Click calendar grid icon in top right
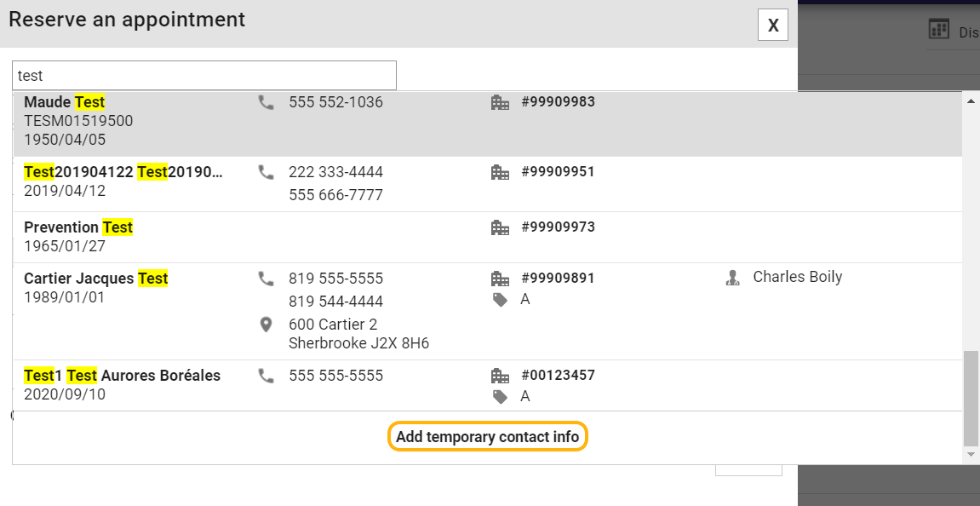Screen dimensions: 980x506 tap(939, 30)
